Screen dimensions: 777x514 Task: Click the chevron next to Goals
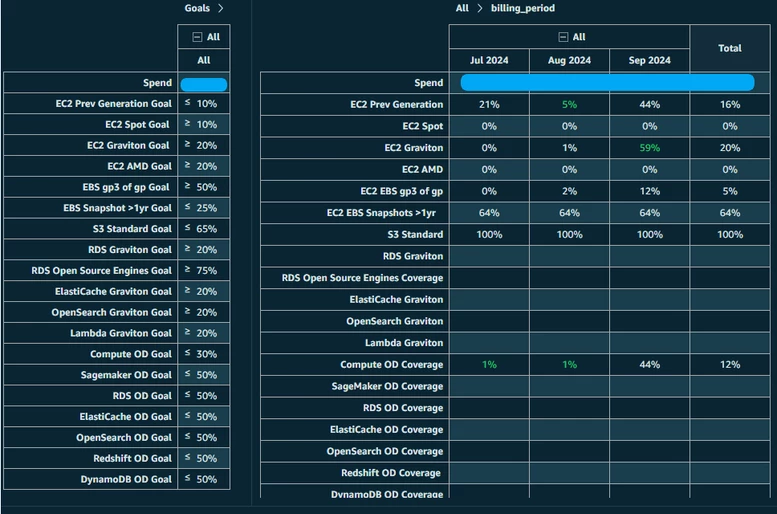221,8
